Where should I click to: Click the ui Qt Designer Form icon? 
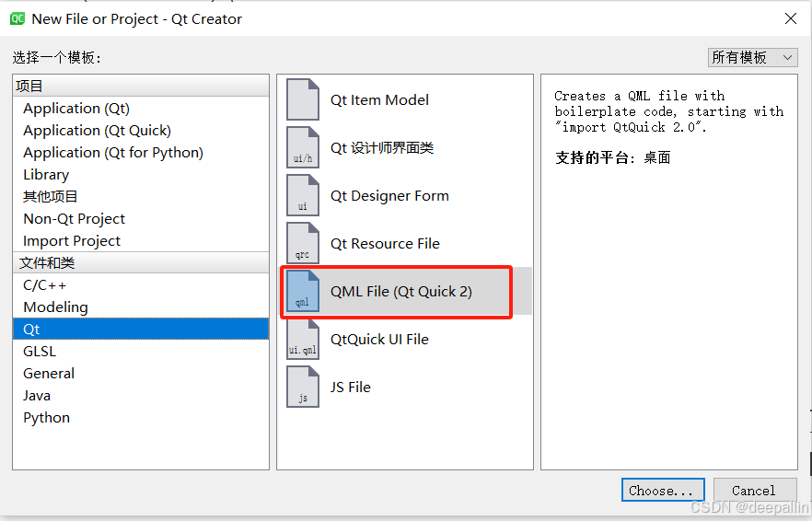[x=303, y=195]
